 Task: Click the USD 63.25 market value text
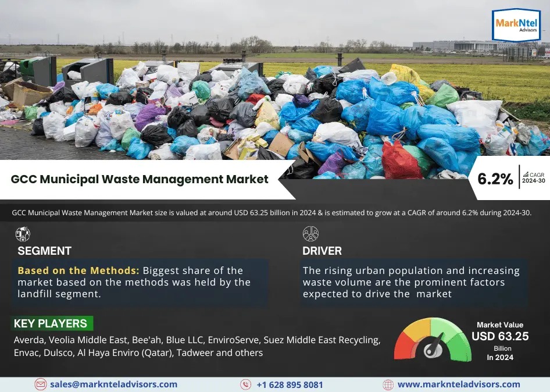pos(500,336)
